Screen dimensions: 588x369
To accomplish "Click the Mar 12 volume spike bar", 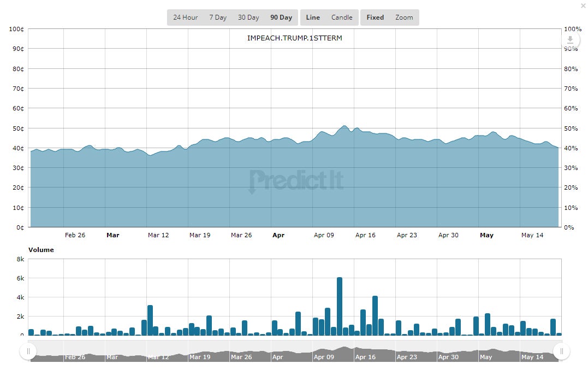I will 150,320.
